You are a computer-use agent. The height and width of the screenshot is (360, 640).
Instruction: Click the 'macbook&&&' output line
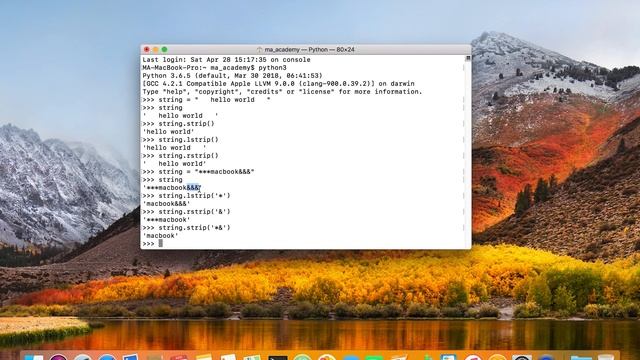click(166, 204)
